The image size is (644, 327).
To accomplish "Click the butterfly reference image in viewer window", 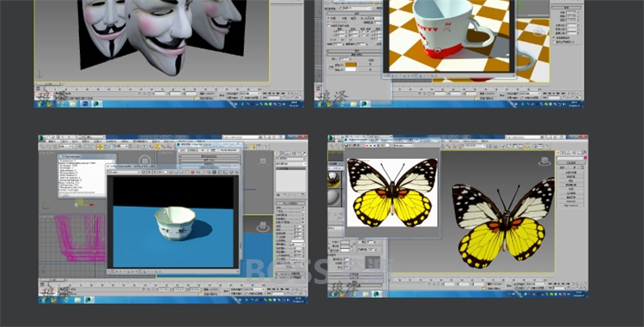I will pos(392,192).
